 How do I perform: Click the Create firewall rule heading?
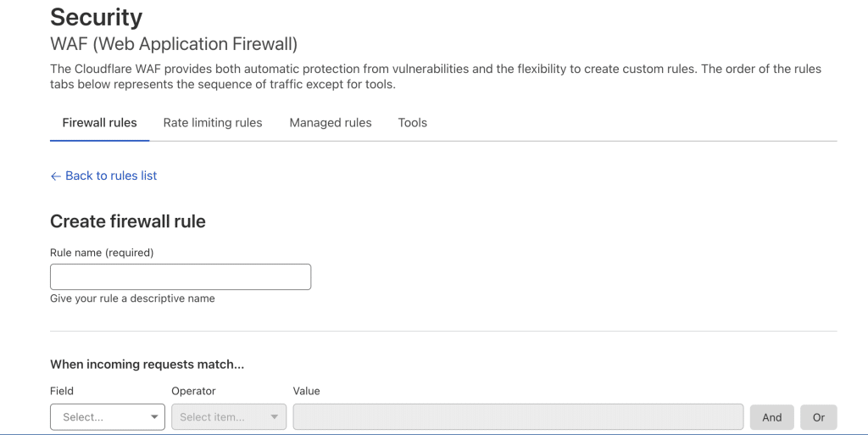pos(128,221)
